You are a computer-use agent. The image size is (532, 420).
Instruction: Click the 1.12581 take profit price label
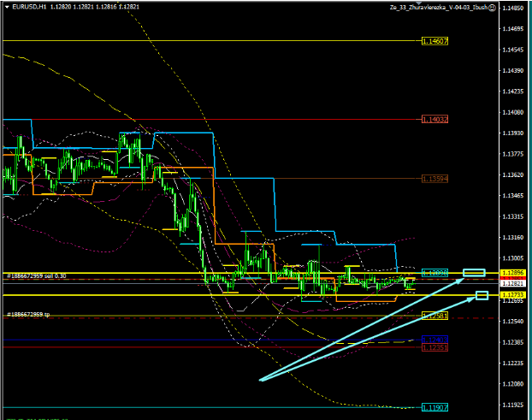coord(435,315)
